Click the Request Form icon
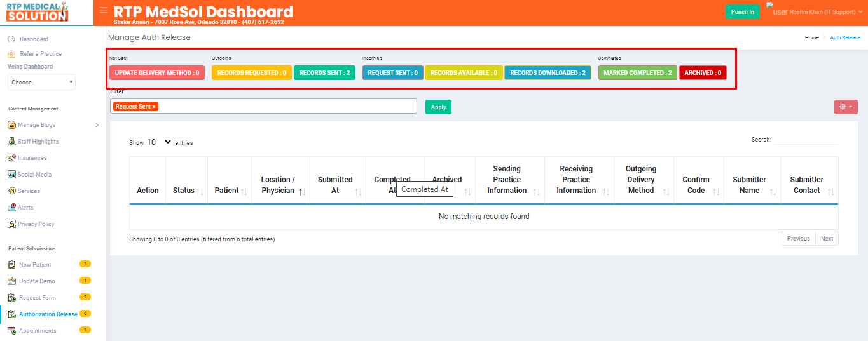Screen dimensions: 868x341 click(11, 298)
